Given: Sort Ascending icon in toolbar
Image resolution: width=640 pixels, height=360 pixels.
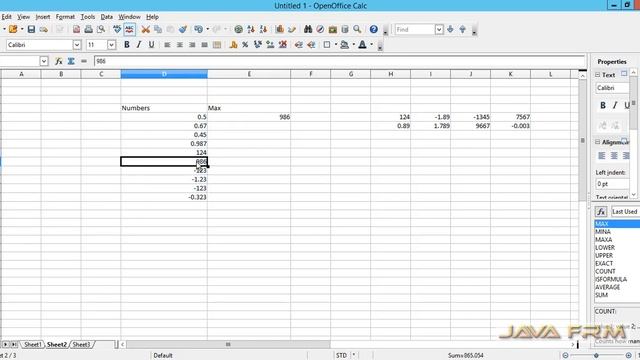Looking at the screenshot, I should tap(251, 29).
